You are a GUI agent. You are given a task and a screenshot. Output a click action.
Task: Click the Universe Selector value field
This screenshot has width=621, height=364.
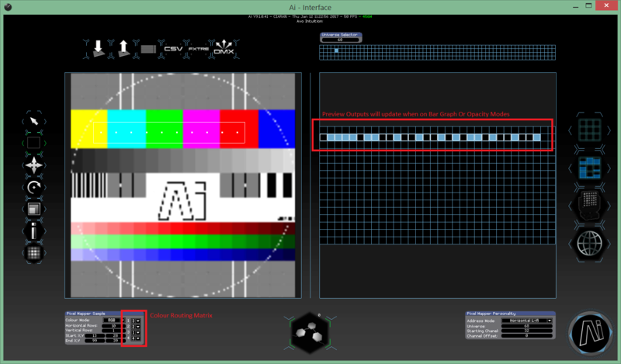click(340, 40)
